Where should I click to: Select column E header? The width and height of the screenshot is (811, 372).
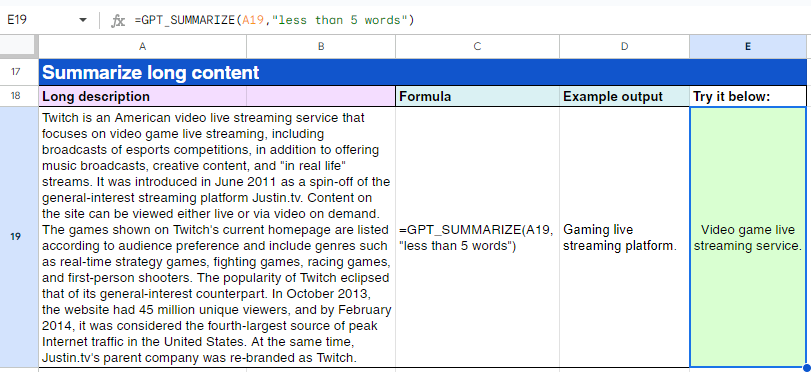pos(748,47)
